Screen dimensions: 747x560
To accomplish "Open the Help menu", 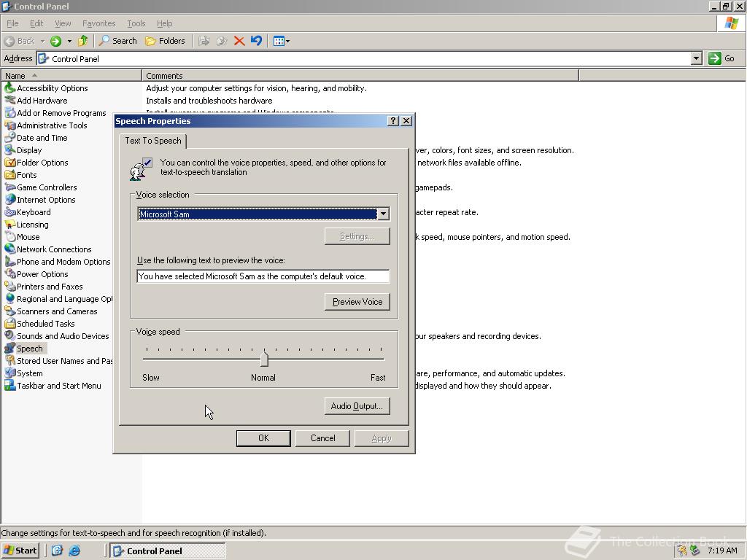I will [164, 23].
